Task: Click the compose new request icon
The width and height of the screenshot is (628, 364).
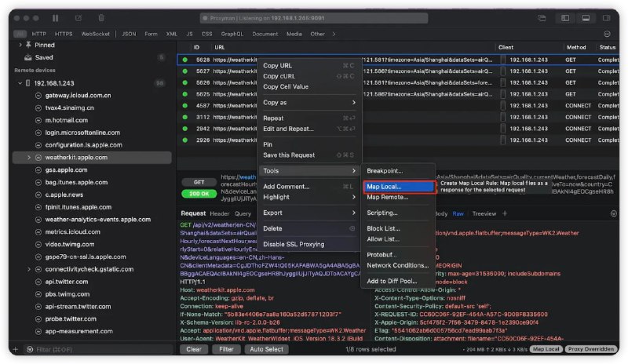Action: (x=78, y=18)
